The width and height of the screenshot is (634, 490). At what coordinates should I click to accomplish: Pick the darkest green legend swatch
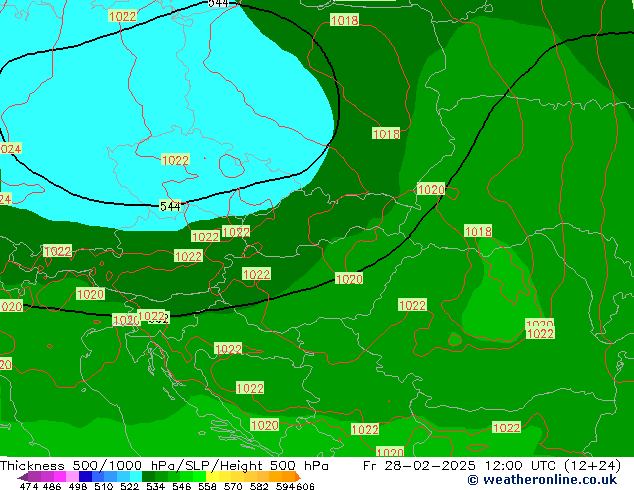coord(148,476)
